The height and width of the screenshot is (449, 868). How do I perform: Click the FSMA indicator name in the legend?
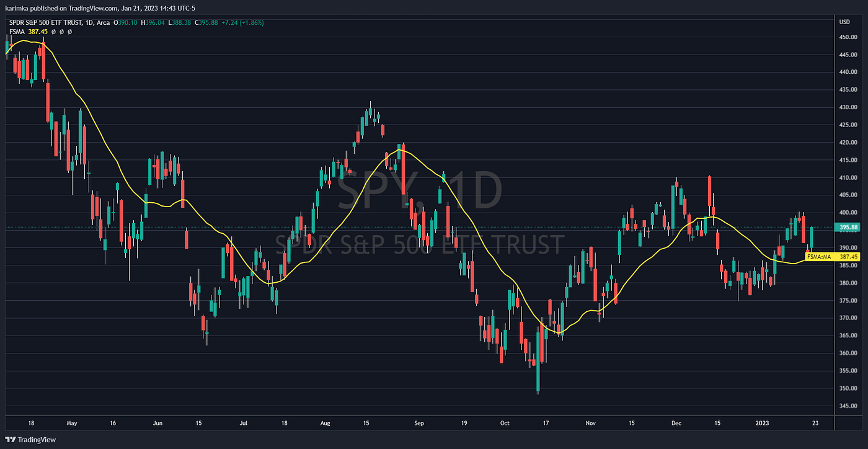pyautogui.click(x=17, y=31)
